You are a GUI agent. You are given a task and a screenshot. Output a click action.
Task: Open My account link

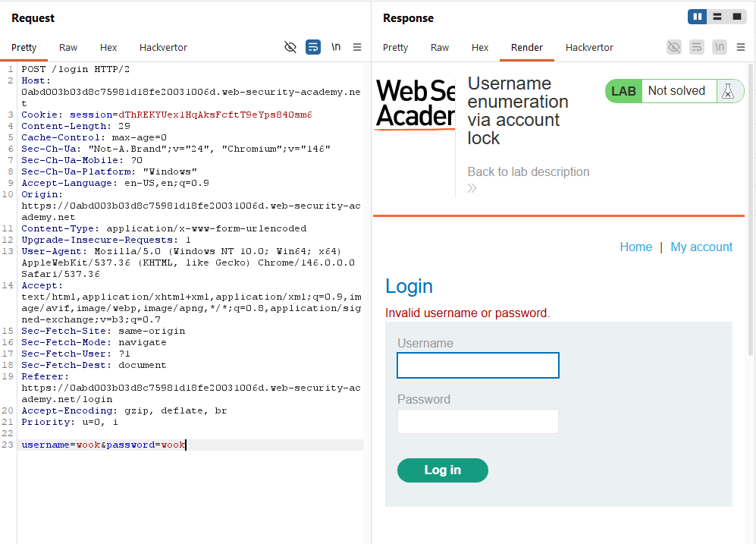(x=701, y=247)
